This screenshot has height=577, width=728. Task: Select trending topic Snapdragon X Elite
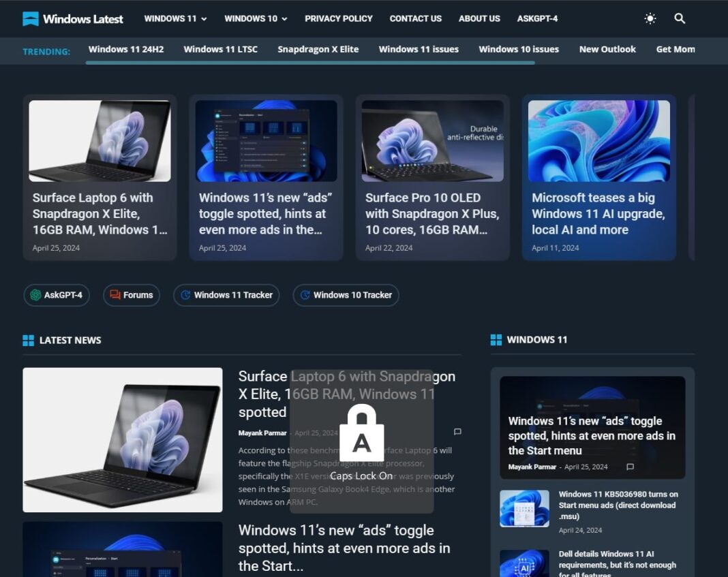click(x=318, y=49)
